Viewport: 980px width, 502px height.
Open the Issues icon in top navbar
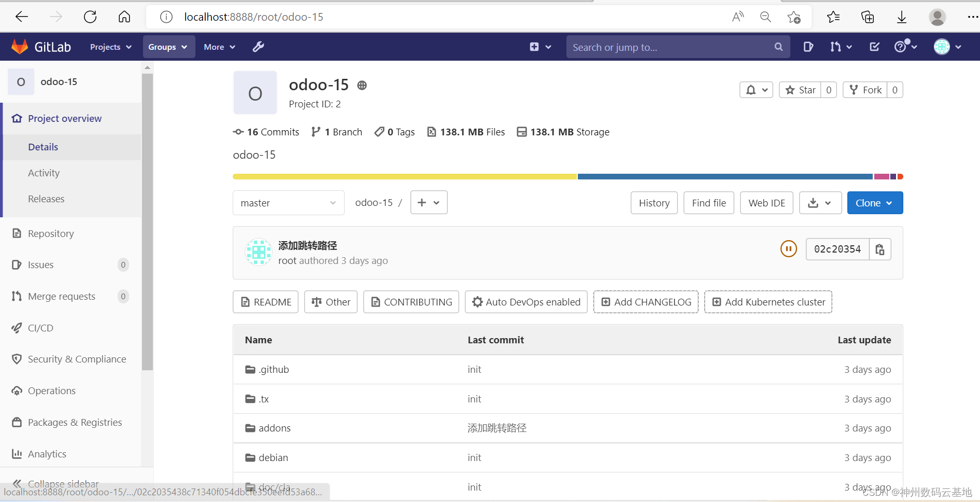(x=808, y=47)
